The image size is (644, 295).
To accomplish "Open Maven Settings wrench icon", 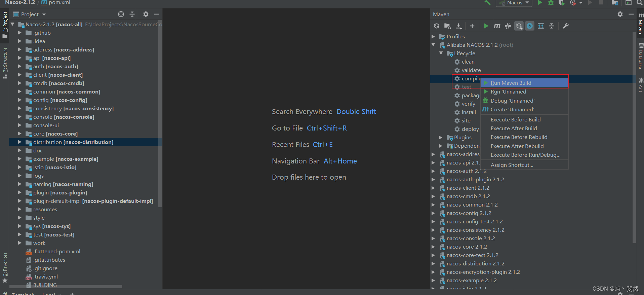I will (x=566, y=26).
